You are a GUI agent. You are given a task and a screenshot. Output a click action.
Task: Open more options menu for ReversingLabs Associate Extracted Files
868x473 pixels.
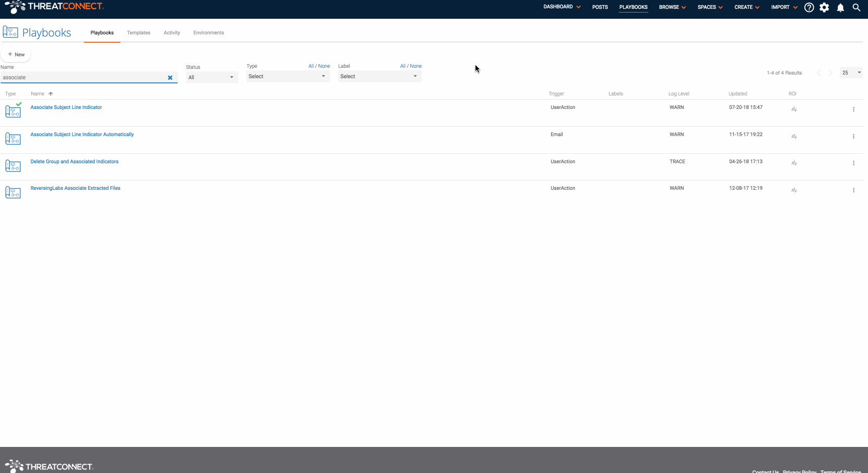tap(853, 190)
